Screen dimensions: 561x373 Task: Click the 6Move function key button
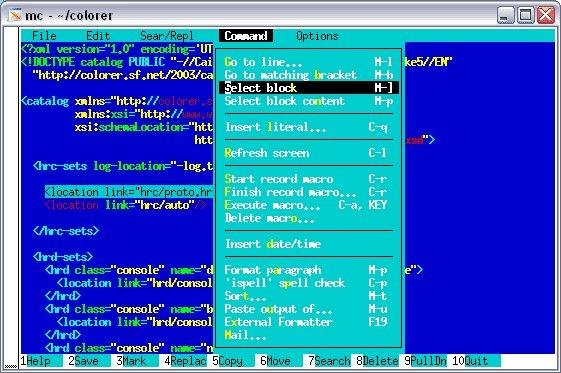pyautogui.click(x=281, y=360)
